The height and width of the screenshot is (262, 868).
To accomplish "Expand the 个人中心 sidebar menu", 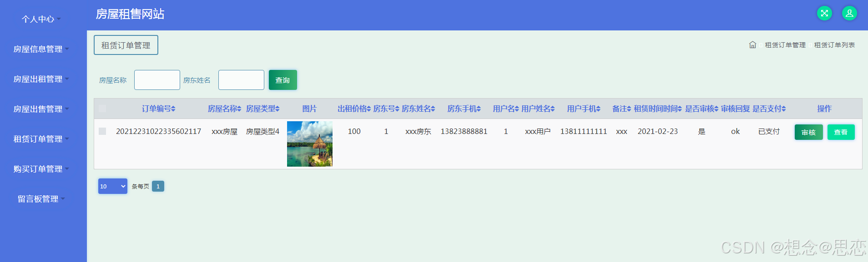I will click(x=41, y=19).
